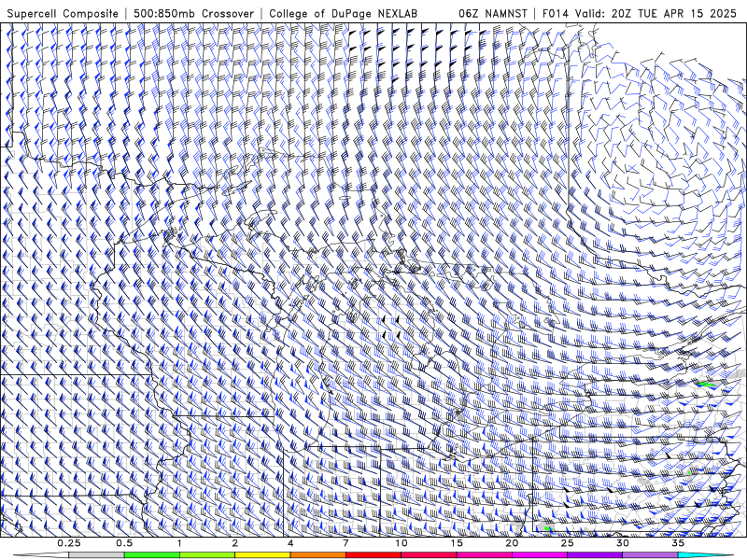Select the violet 25–30 legend swatch

[595, 555]
